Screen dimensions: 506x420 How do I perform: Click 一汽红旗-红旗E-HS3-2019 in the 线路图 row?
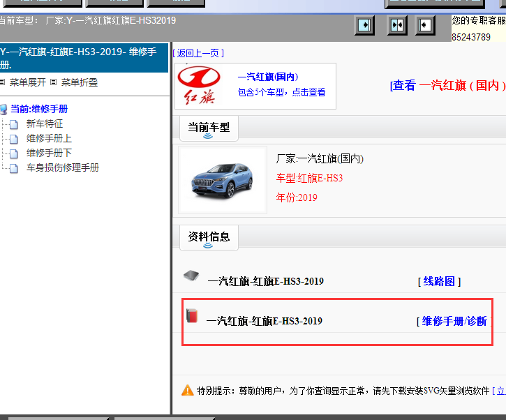(266, 282)
